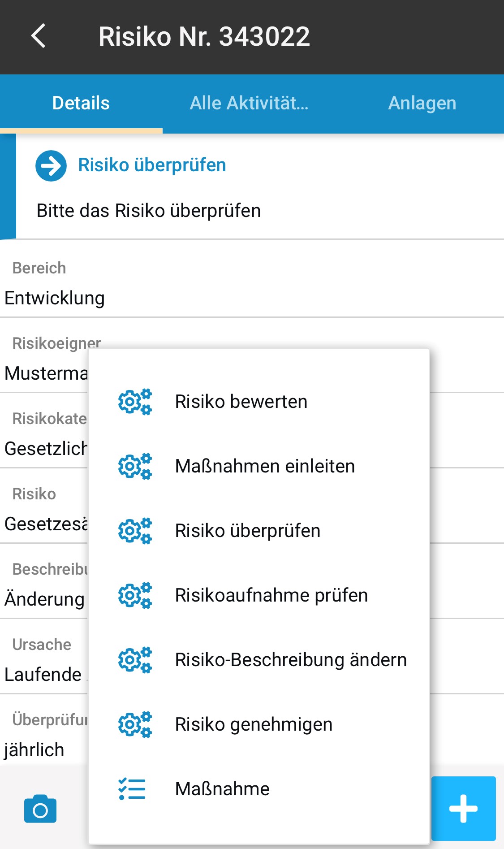Select the Details tab
Viewport: 504px width, 849px height.
click(x=81, y=103)
